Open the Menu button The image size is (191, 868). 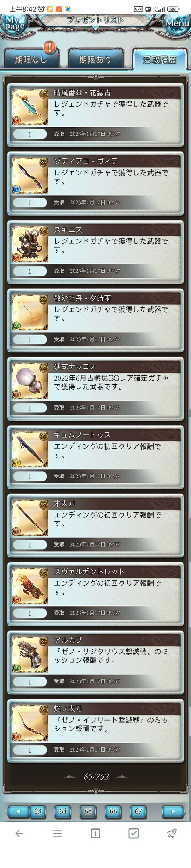click(x=177, y=24)
